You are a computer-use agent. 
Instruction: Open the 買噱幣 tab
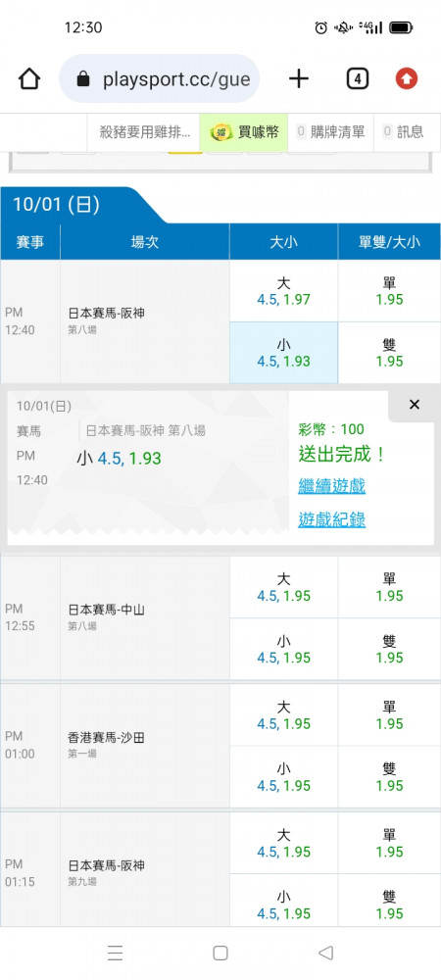point(244,132)
